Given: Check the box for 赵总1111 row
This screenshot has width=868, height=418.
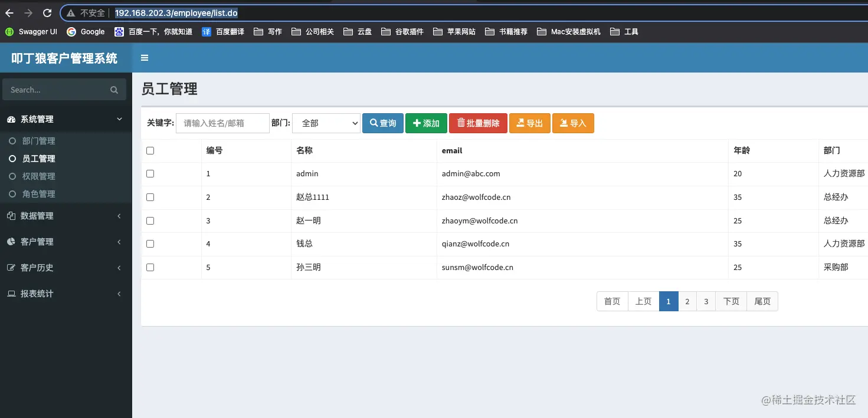Looking at the screenshot, I should click(x=150, y=198).
